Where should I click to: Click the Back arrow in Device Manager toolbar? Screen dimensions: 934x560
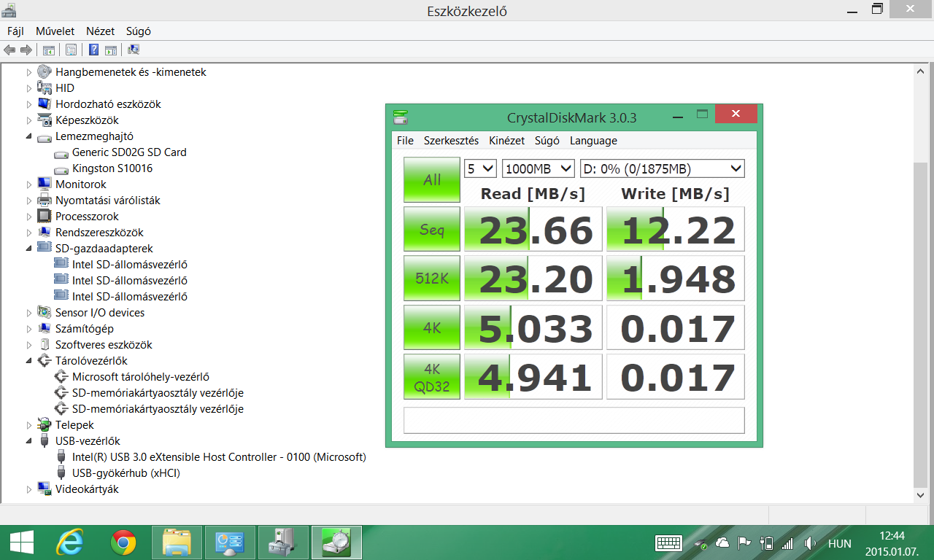[9, 50]
